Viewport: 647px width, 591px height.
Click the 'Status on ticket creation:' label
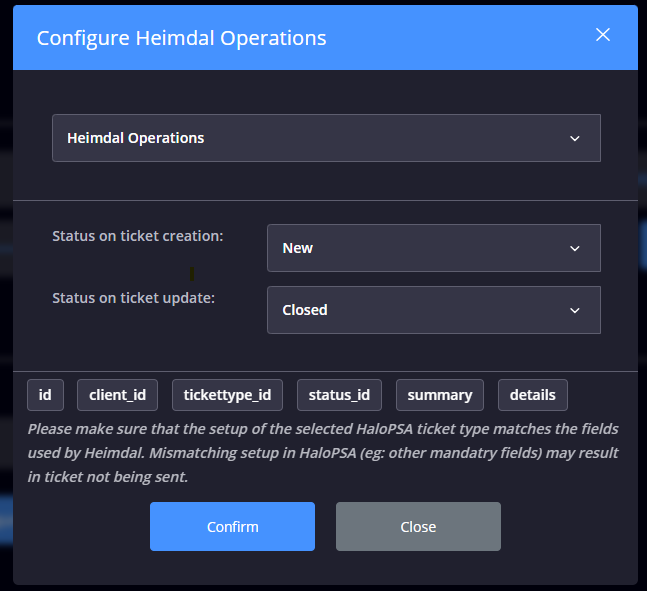[137, 236]
